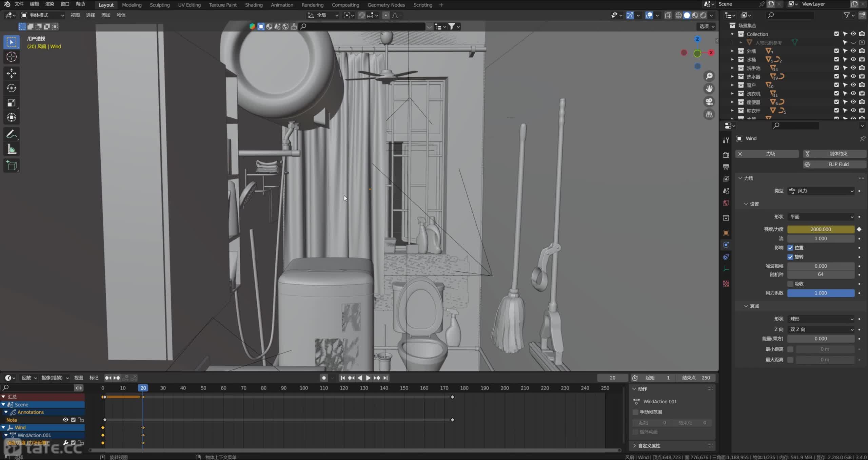Open the falloff 球形 shape dropdown

tap(821, 319)
